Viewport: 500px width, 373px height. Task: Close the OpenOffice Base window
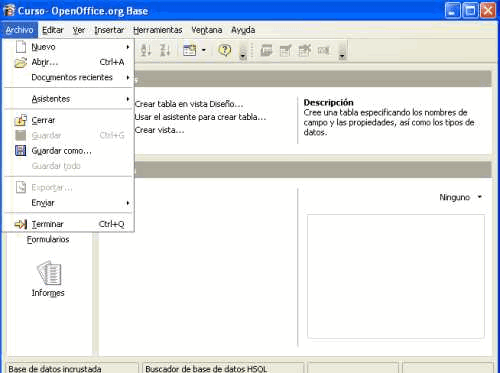[488, 11]
